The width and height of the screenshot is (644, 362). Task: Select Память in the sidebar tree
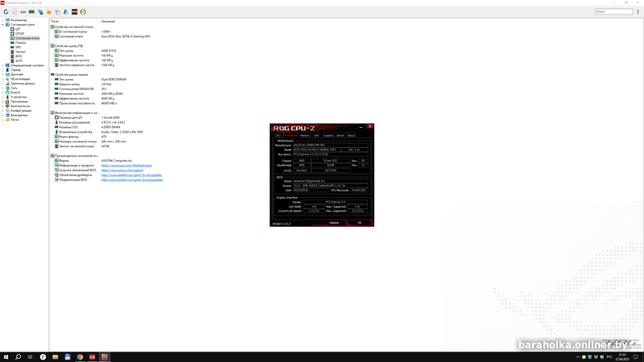tap(21, 43)
